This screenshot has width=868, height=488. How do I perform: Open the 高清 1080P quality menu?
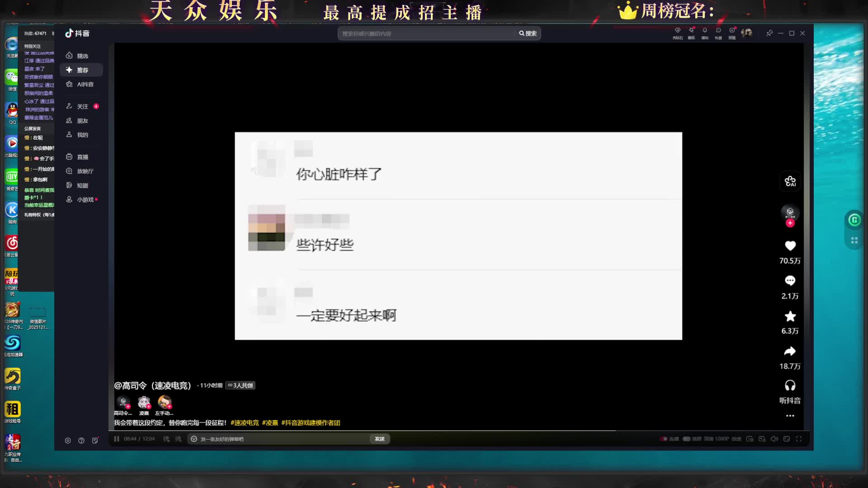(717, 439)
